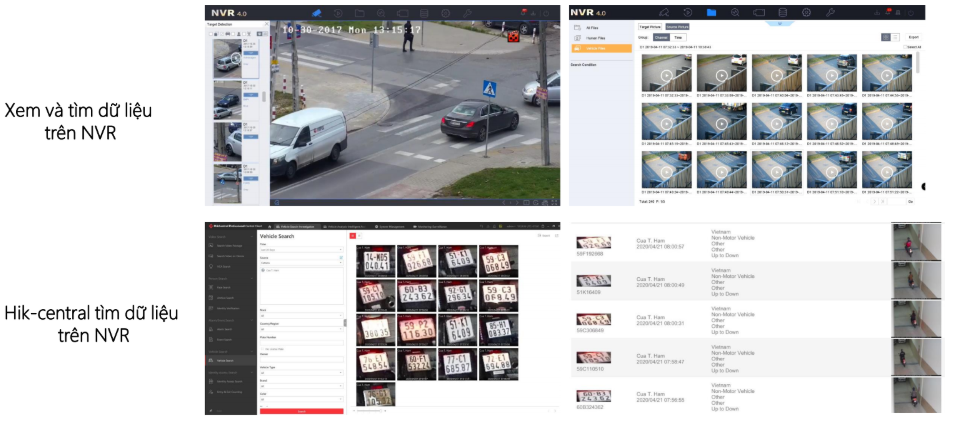Open Maintenance wrench in right NVR window

(x=830, y=12)
